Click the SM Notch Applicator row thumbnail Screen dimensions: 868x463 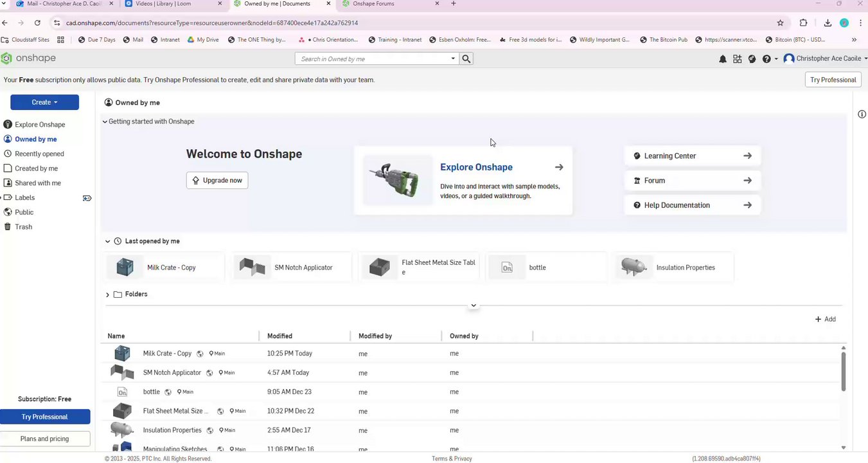click(x=122, y=372)
